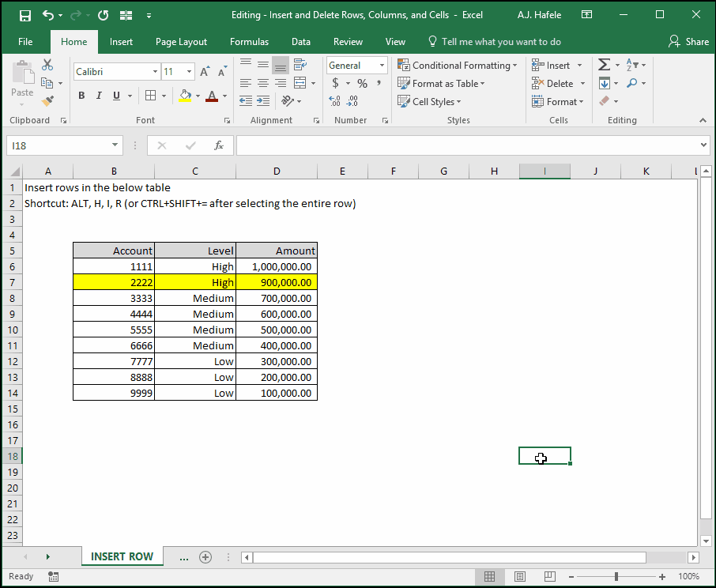Click the Insert cells button in the Cells group

551,66
